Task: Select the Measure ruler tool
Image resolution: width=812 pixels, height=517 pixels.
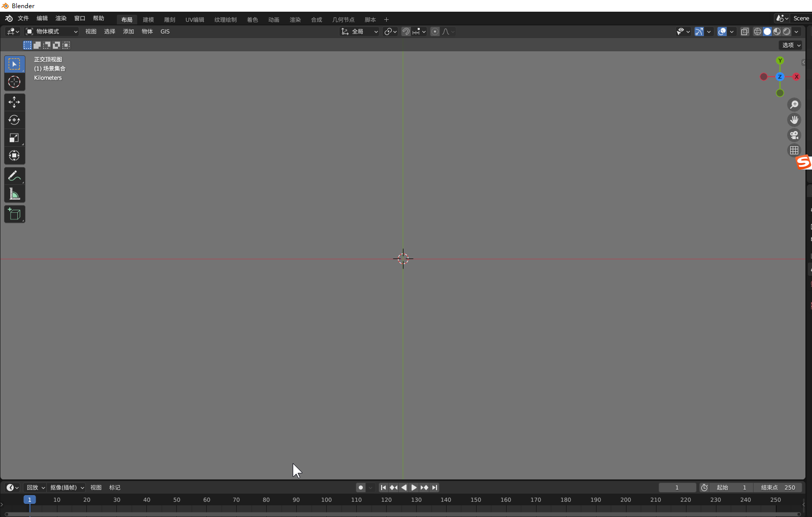Action: tap(14, 193)
